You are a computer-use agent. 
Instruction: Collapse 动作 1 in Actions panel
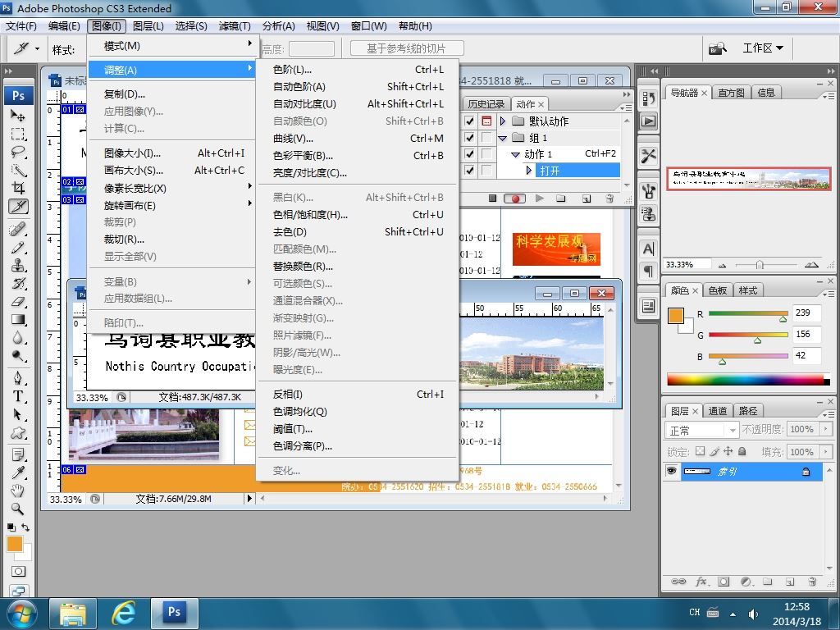[515, 154]
